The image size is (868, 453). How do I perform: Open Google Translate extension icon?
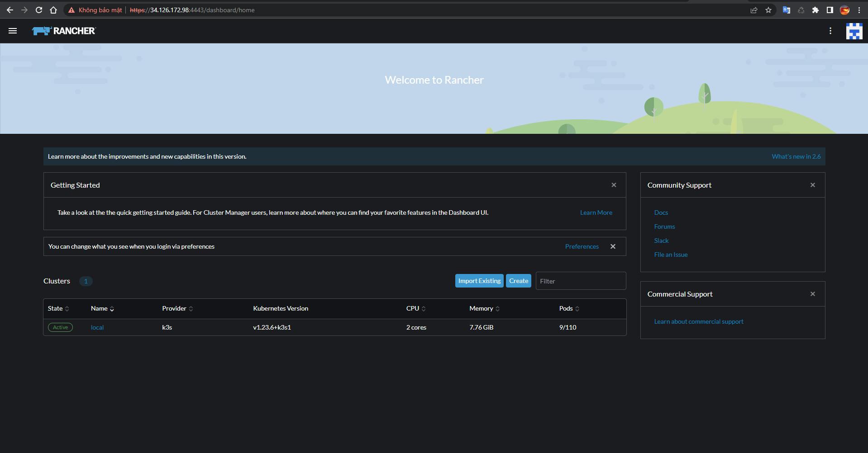click(x=787, y=10)
